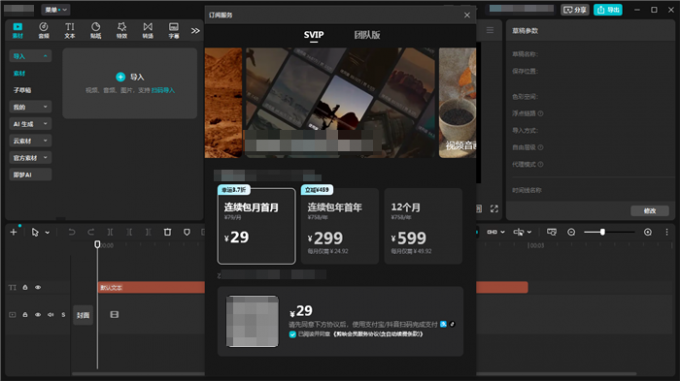Click the zoom-in magnifier icon in timeline toolbar
The image size is (680, 381).
(x=647, y=232)
